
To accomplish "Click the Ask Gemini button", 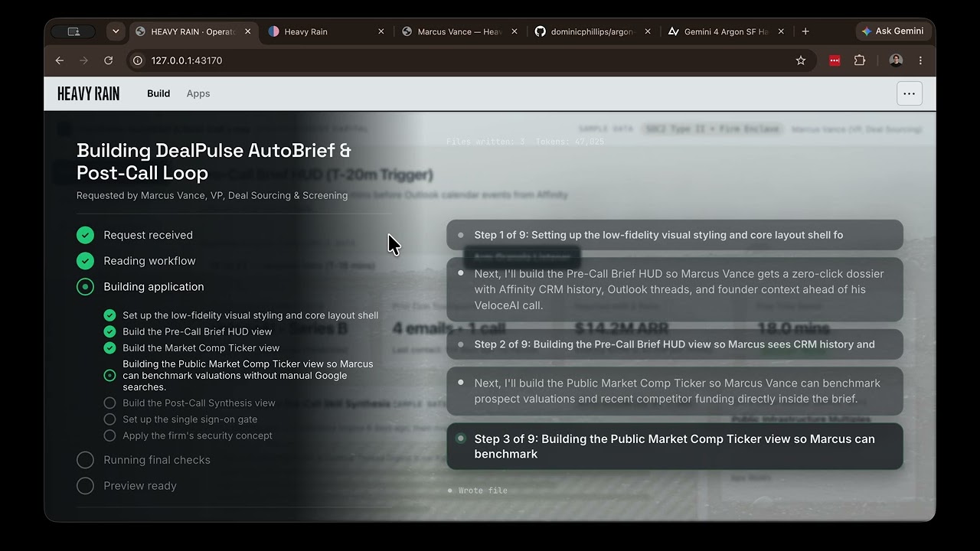I will [x=893, y=31].
